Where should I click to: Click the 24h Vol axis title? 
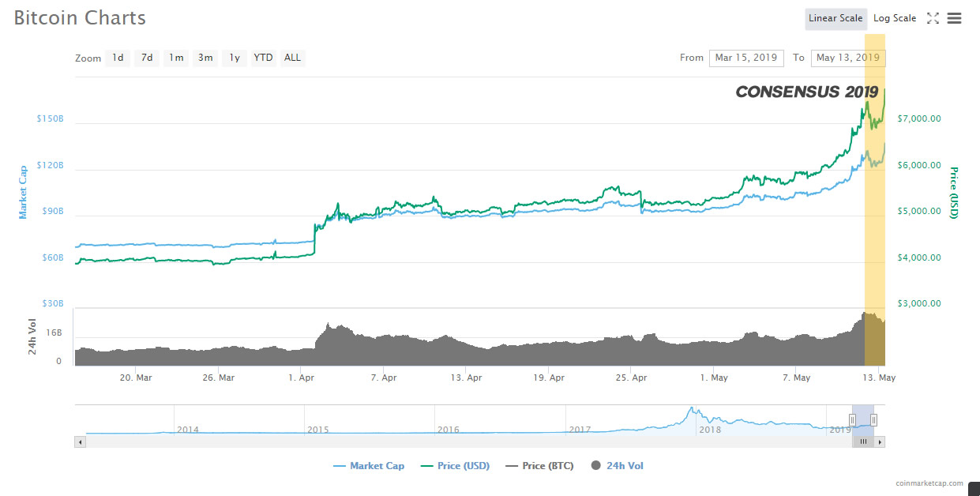33,338
